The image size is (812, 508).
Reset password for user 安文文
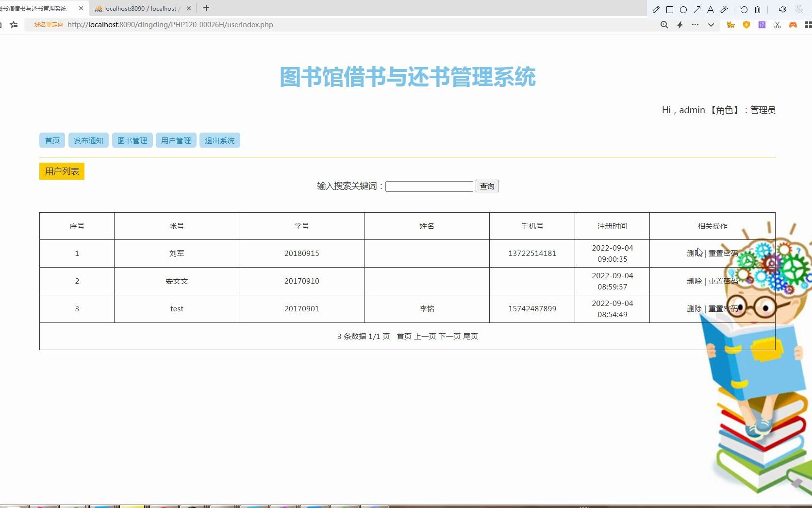723,281
